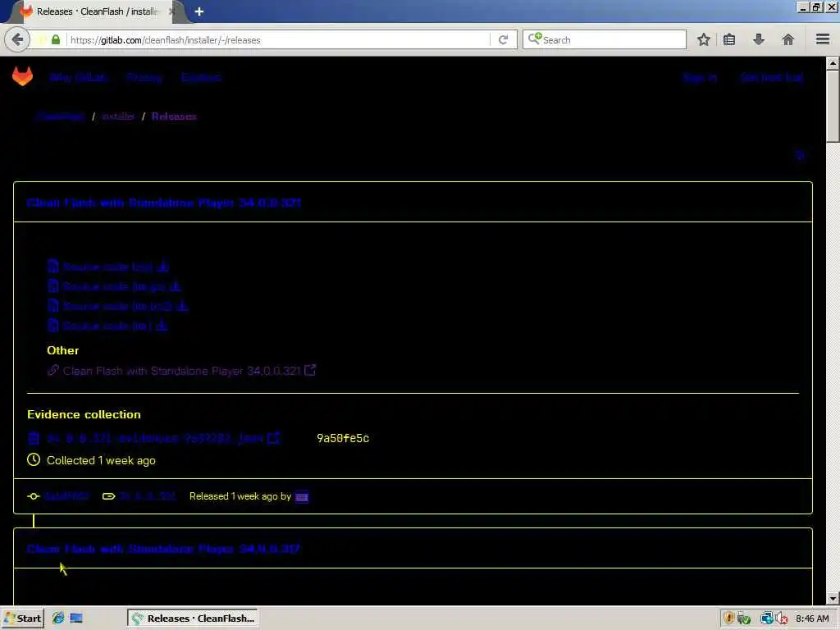Click the Collected 1 week ago text

tap(101, 460)
